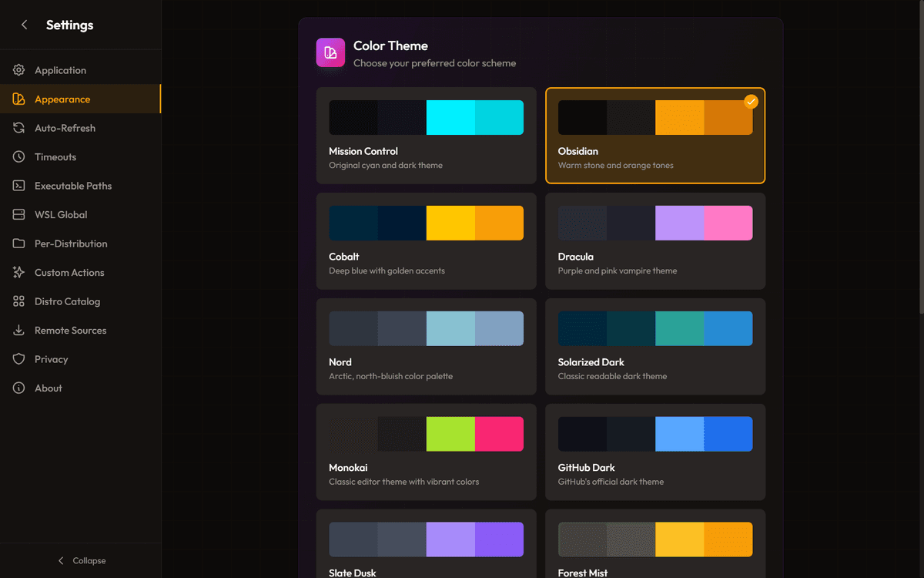The image size is (924, 578).
Task: Click the About info icon
Action: [x=19, y=388]
